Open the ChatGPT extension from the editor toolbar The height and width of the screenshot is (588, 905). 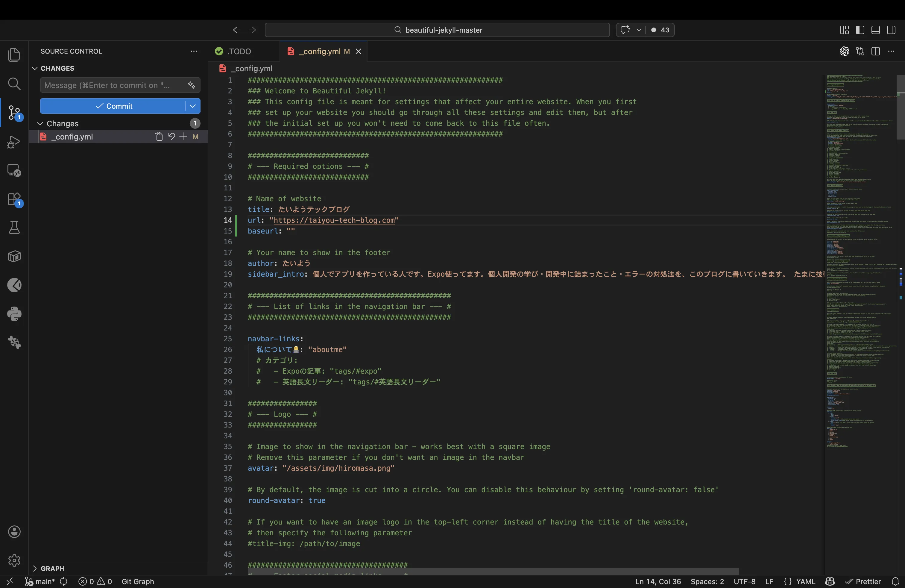pos(845,51)
